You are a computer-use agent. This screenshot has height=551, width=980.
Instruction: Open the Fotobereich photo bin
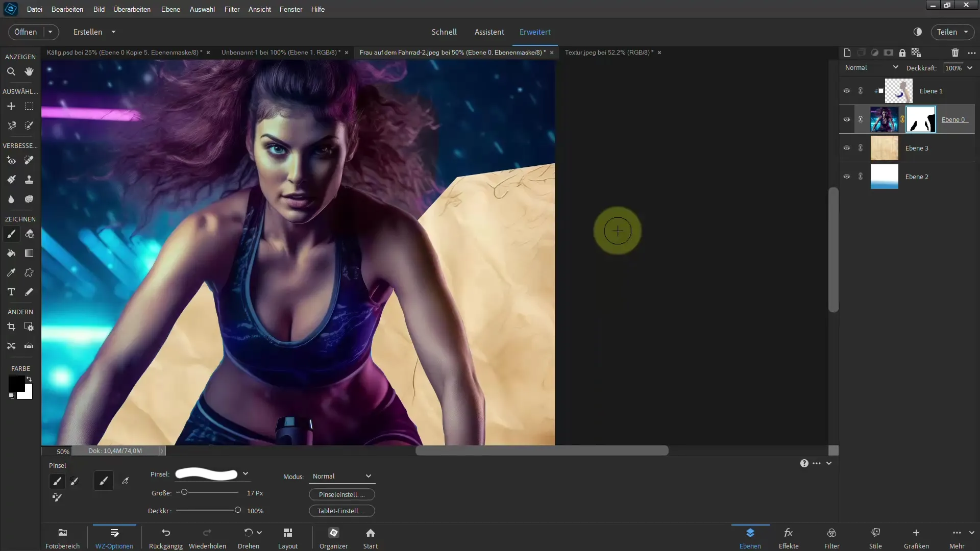click(x=62, y=538)
